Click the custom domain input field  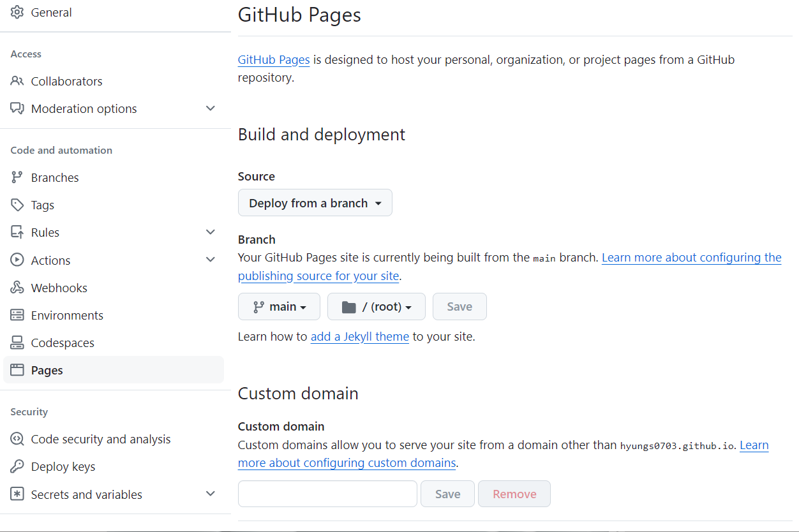coord(327,494)
